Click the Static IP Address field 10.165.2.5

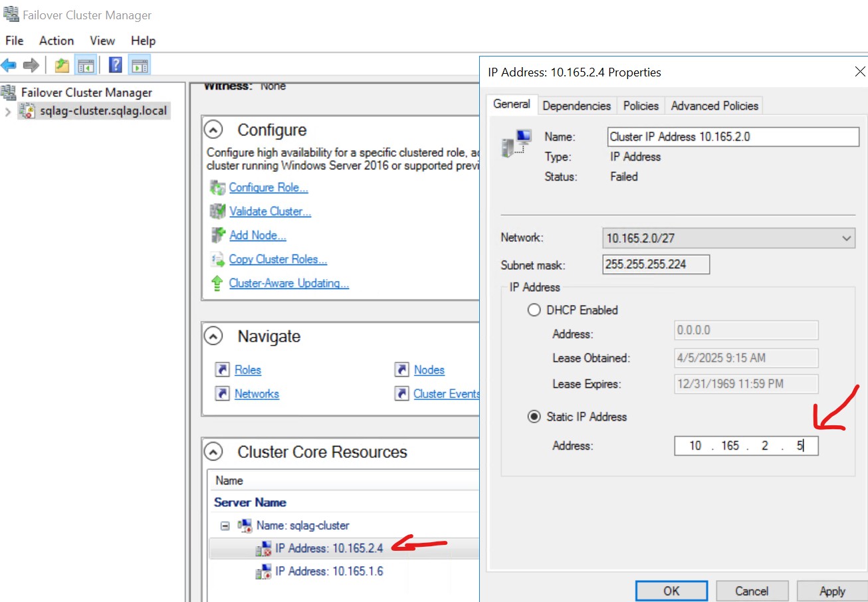tap(746, 445)
